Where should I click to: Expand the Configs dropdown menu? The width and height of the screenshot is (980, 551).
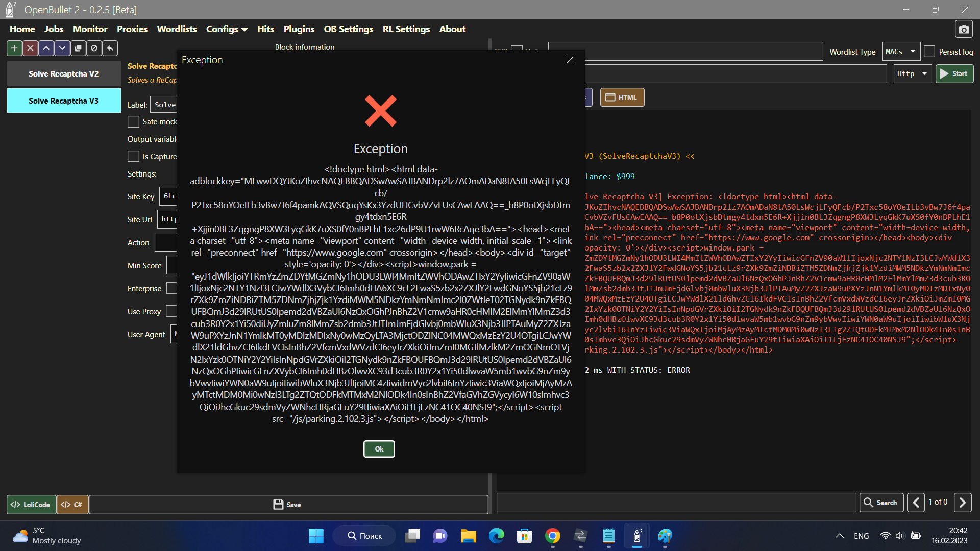coord(227,29)
